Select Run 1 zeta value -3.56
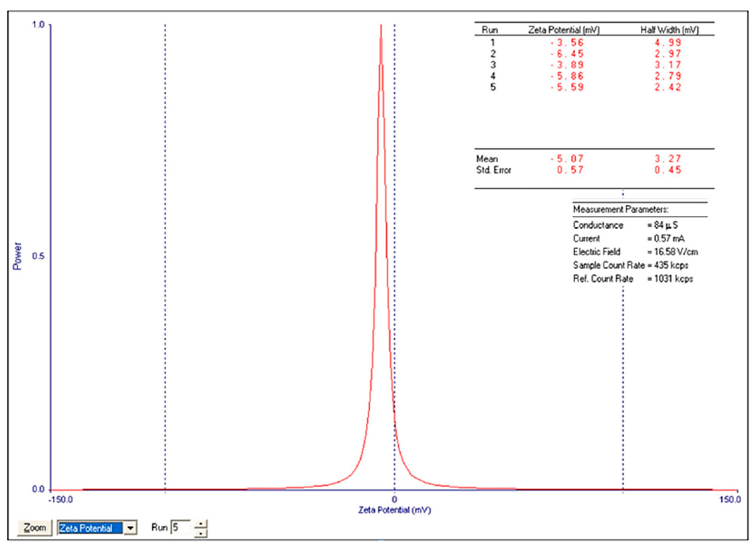The width and height of the screenshot is (756, 553). coord(567,43)
